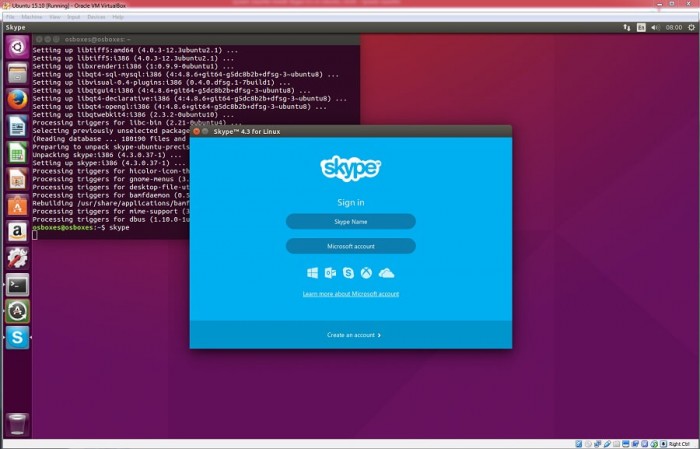Minimize the Skype 4.3 for Linux window
Screen dimensions: 700x449
205,131
